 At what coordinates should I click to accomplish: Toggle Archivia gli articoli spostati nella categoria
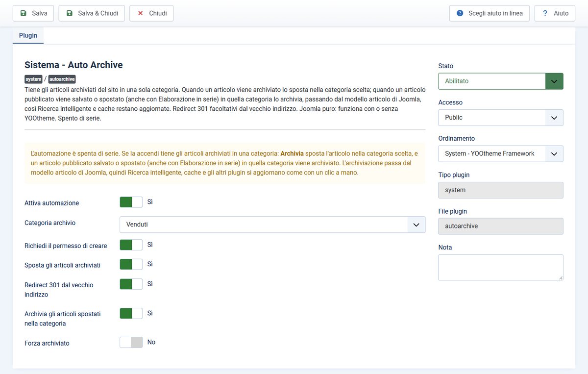pos(131,313)
